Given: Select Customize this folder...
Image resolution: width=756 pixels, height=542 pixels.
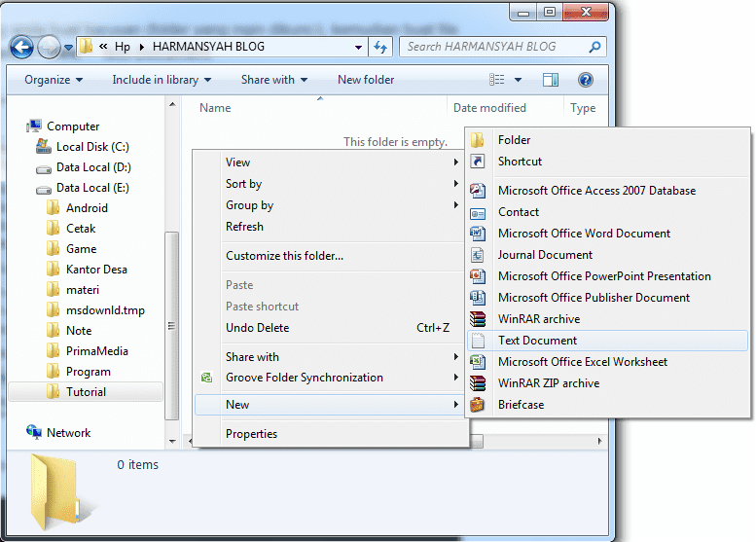Looking at the screenshot, I should (331, 256).
